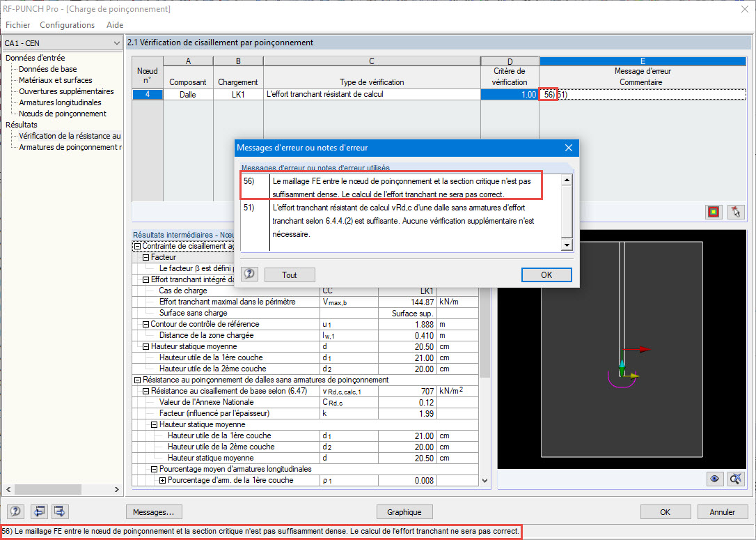
Task: Click message 51) row in the dialog
Action: 401,221
